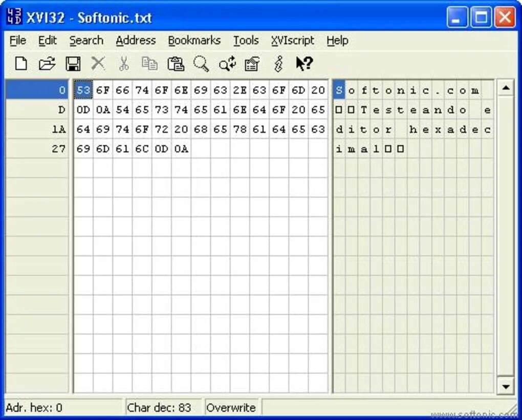The width and height of the screenshot is (522, 420).
Task: Select hex byte 54 in row D
Action: (x=122, y=110)
